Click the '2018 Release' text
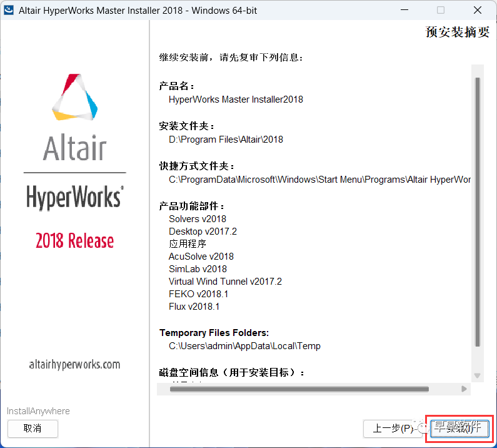 [x=75, y=240]
